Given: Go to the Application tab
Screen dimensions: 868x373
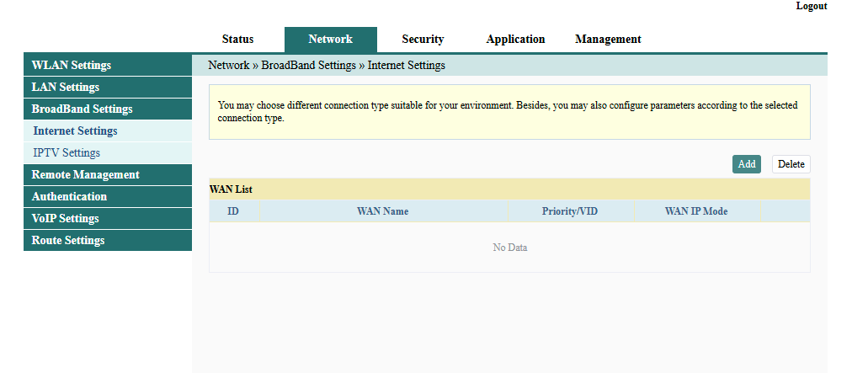Looking at the screenshot, I should 515,40.
